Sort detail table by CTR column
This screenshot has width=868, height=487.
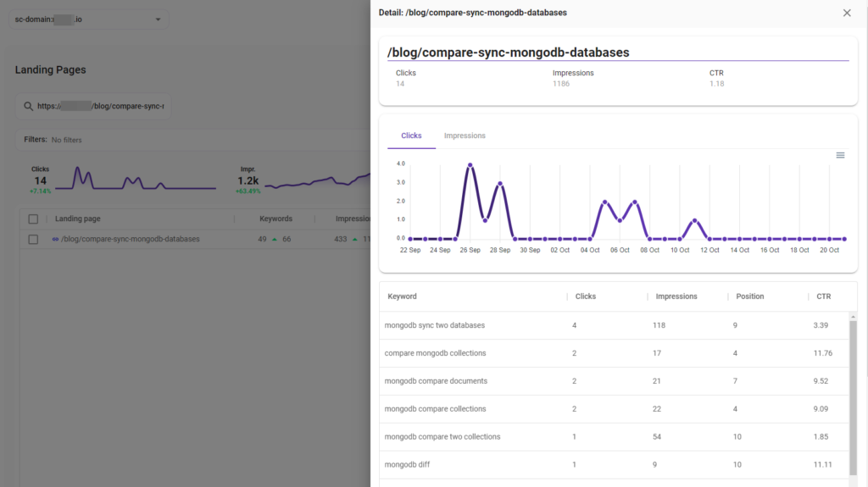click(823, 296)
